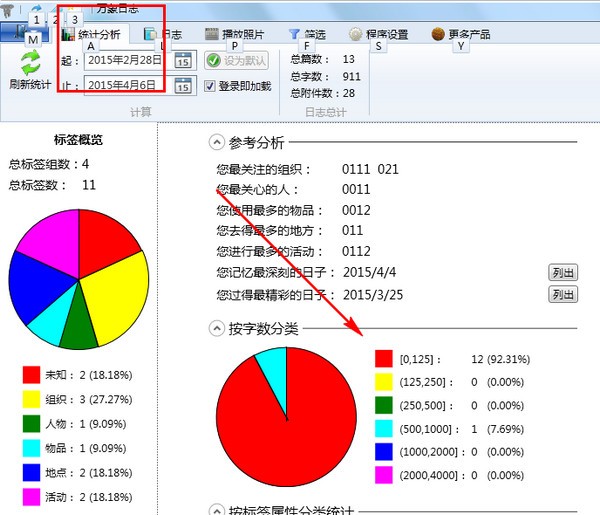The width and height of the screenshot is (600, 515).
Task: Click the value 011 for 去得最多的地方
Action: tap(352, 230)
